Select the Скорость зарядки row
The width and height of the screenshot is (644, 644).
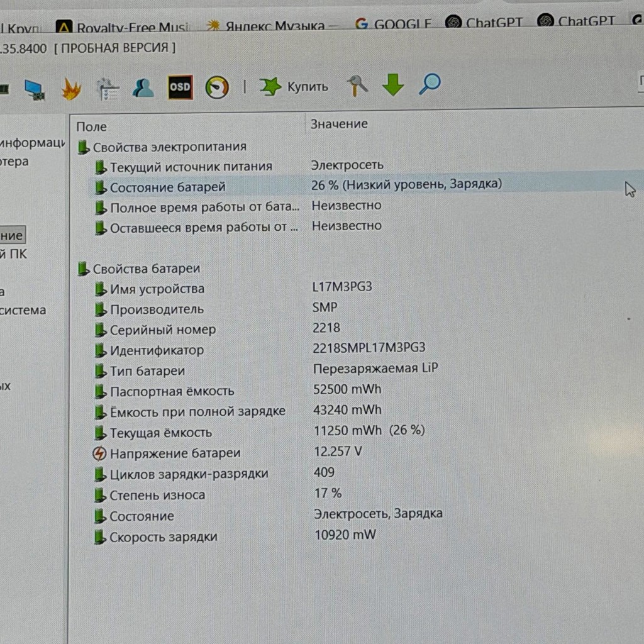pos(235,536)
